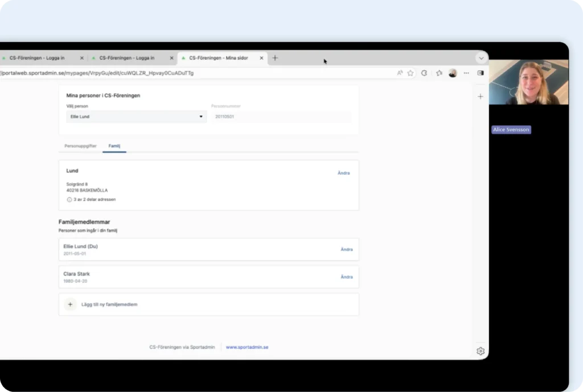Expand the Välj person dropdown
Viewport: 583px width, 392px height.
(x=136, y=117)
